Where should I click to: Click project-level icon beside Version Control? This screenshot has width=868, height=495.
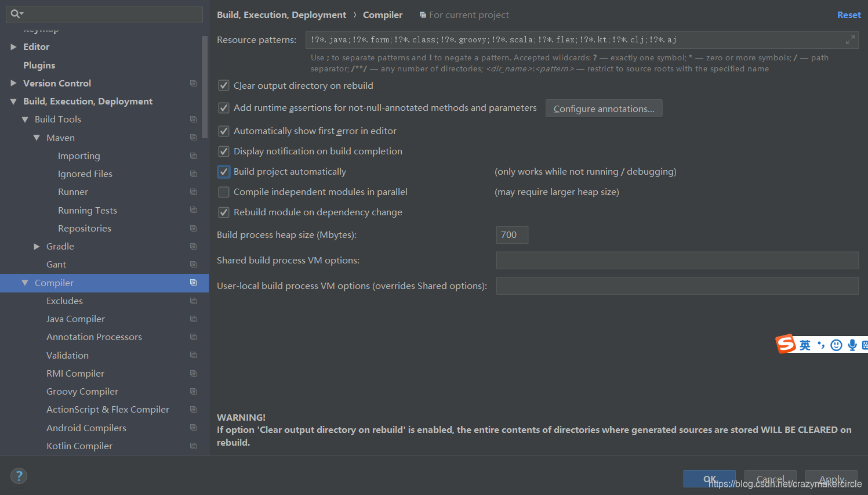[x=194, y=84]
